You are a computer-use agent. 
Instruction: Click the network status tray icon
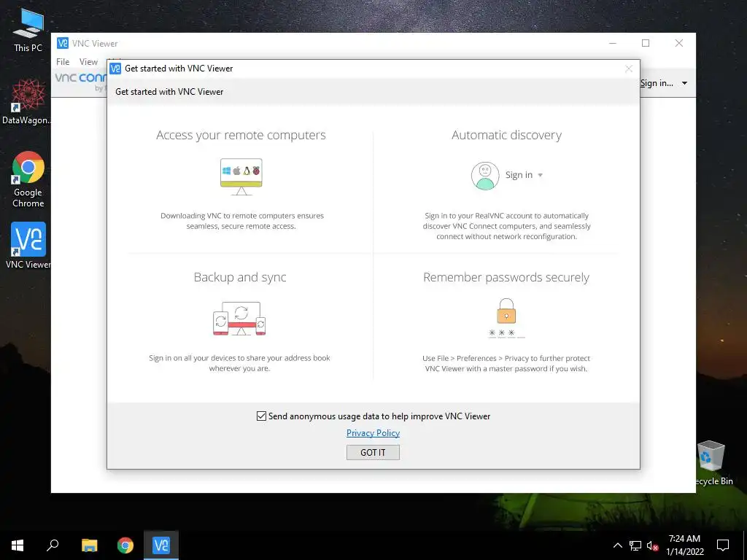coord(635,545)
